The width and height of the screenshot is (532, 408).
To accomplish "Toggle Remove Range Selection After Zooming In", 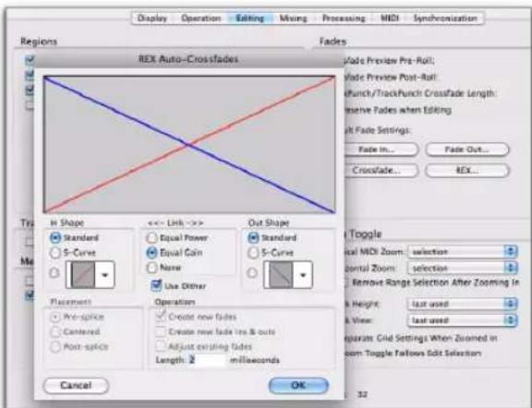I will coord(346,282).
